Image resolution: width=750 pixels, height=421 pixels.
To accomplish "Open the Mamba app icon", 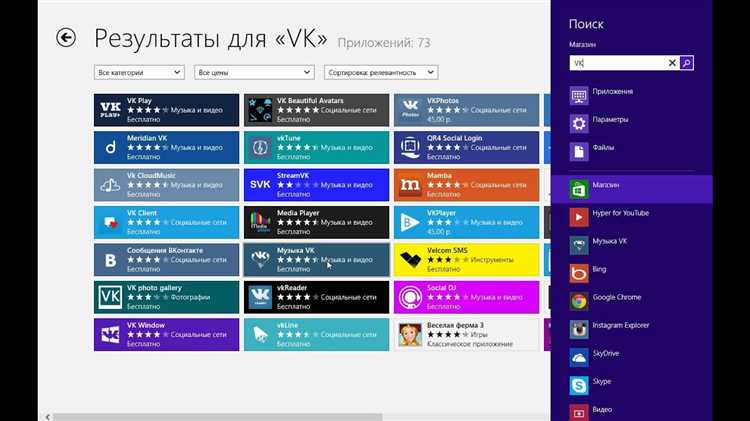I will click(410, 185).
